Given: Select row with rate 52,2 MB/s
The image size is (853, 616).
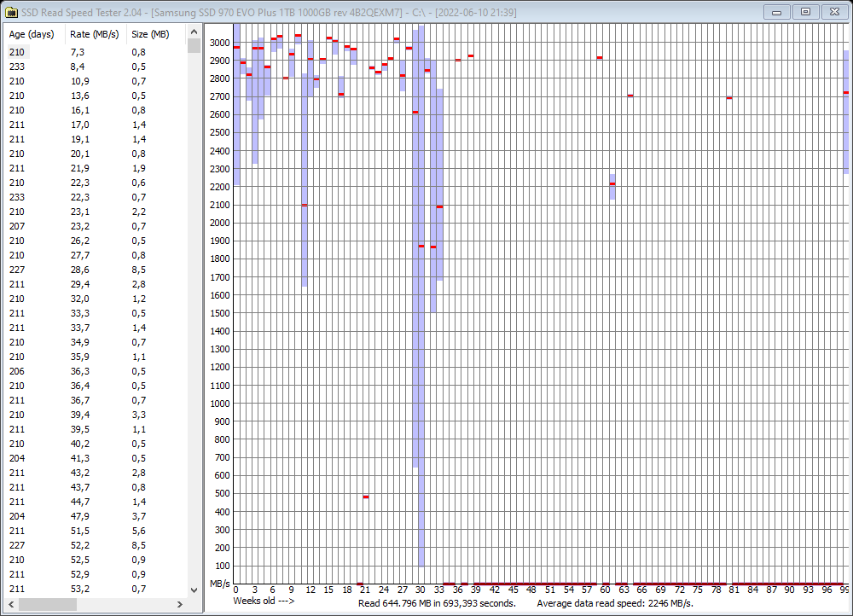Looking at the screenshot, I should (x=96, y=545).
